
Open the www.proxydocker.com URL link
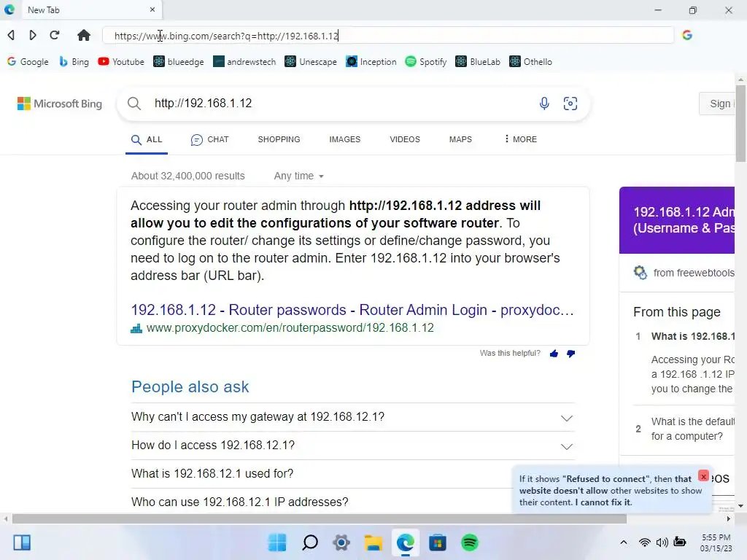point(290,328)
